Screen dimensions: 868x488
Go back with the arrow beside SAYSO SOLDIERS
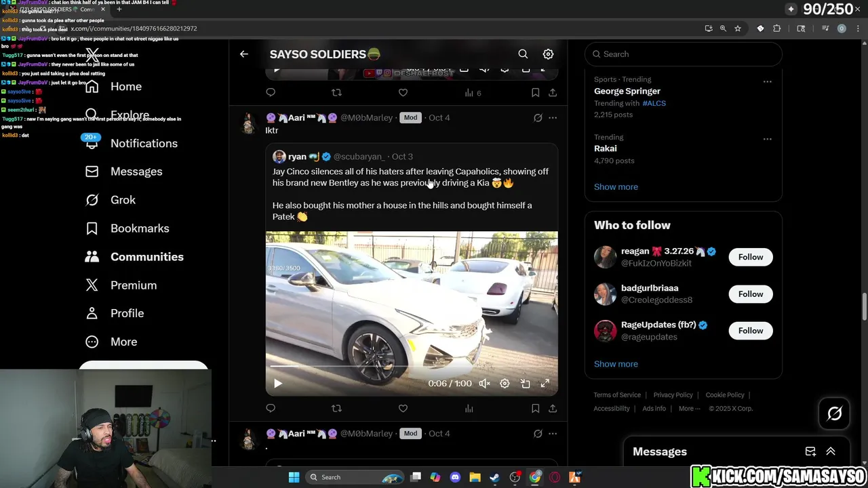[244, 54]
